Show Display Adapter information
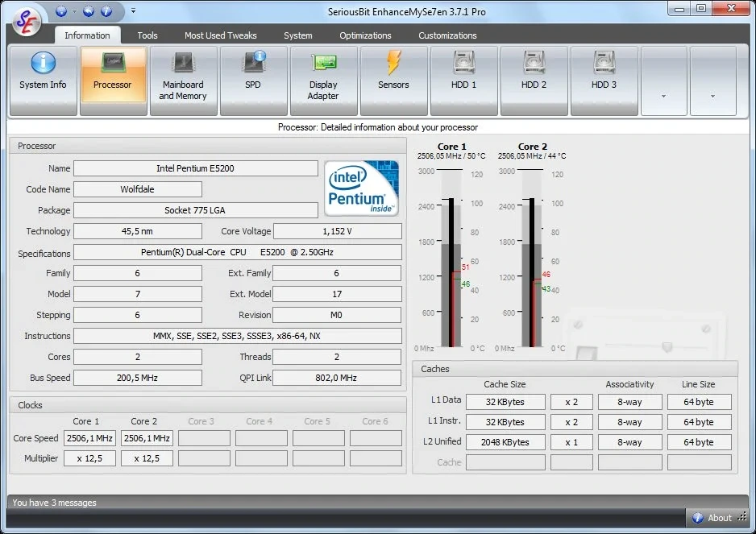Viewport: 756px width, 534px height. coord(323,81)
